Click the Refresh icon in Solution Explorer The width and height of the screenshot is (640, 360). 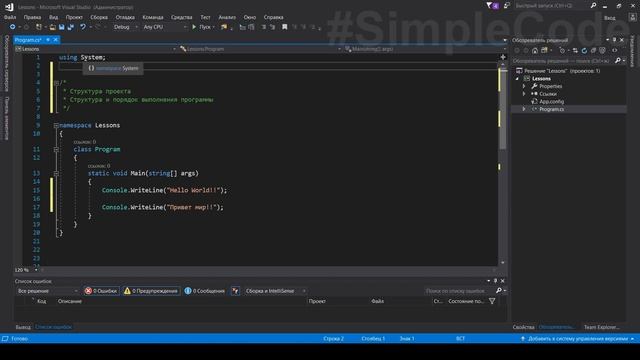pos(584,51)
